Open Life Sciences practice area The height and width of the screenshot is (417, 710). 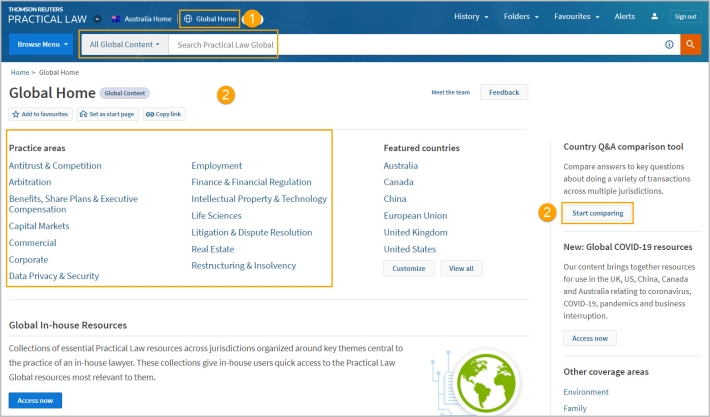point(216,216)
